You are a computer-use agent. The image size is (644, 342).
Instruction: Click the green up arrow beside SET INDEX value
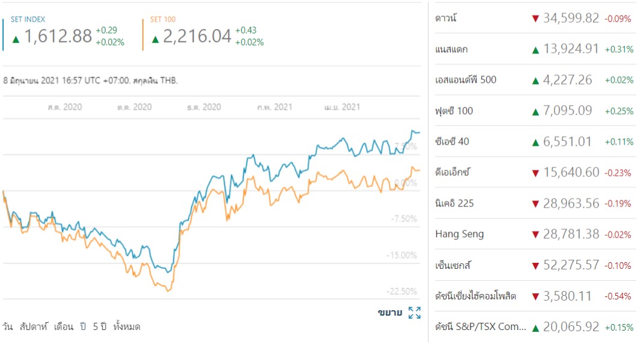coord(16,39)
